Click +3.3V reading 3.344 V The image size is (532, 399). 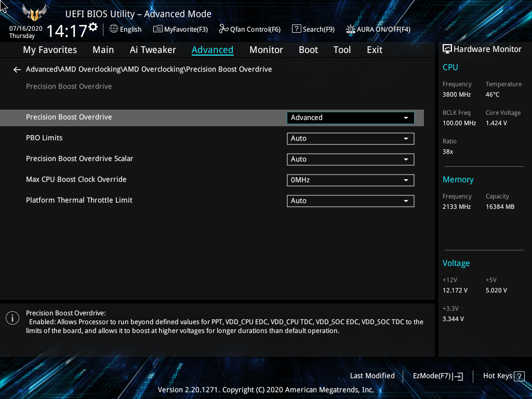tap(453, 319)
